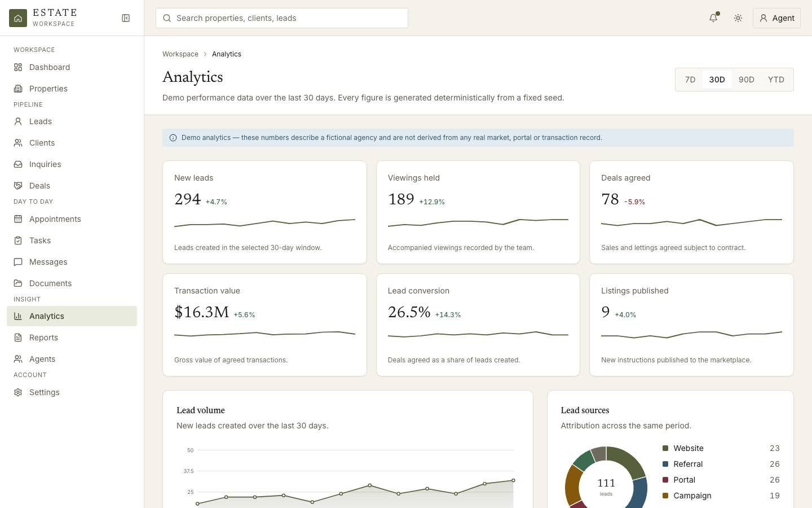The height and width of the screenshot is (508, 812).
Task: Focus the search properties, clients, leads field
Action: (x=282, y=18)
